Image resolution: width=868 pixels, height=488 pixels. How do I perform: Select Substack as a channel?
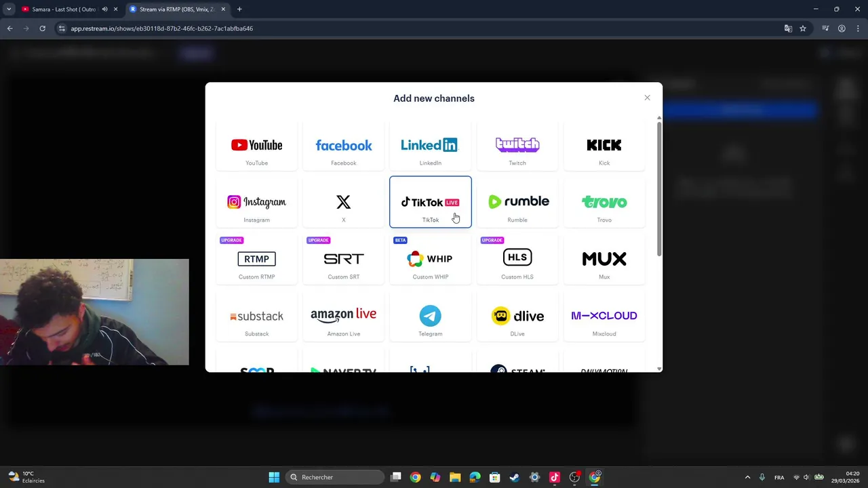256,316
